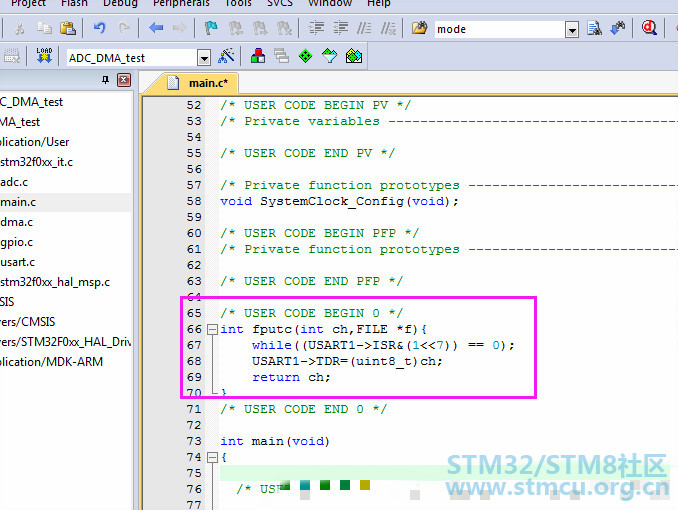The image size is (678, 510).
Task: Click the Select Software Packs diamond icon
Action: click(329, 56)
